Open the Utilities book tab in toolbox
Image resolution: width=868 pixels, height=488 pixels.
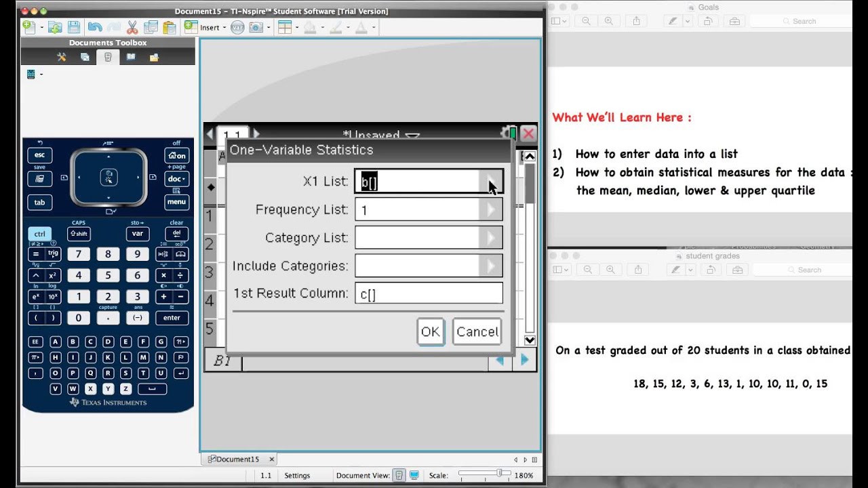click(131, 57)
